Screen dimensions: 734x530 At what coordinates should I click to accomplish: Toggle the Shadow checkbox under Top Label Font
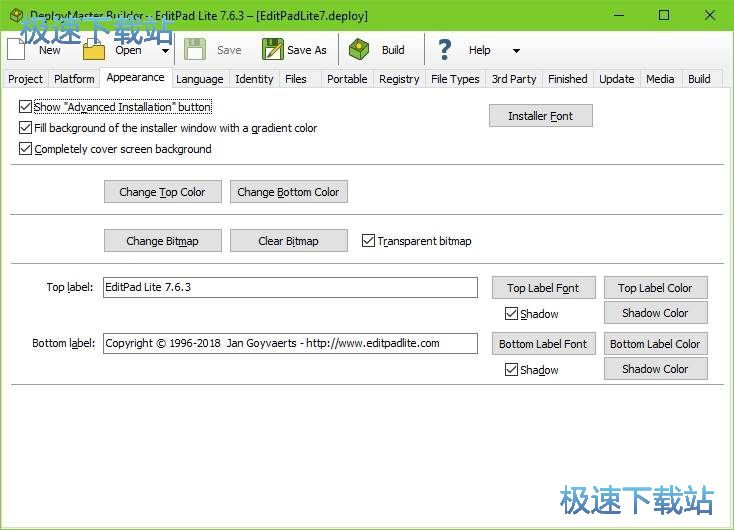[511, 314]
